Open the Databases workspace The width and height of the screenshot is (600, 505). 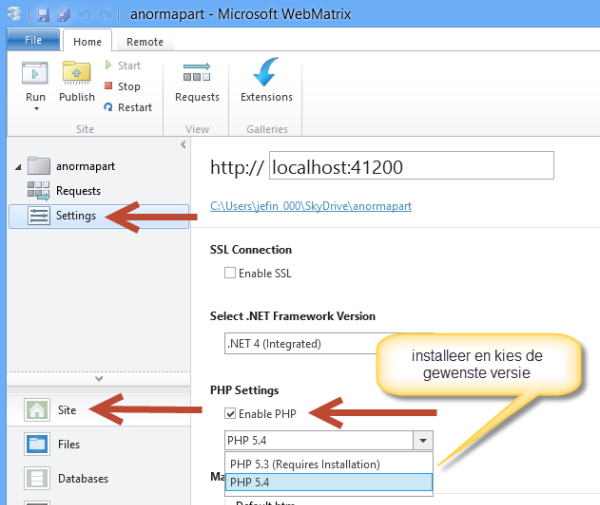pyautogui.click(x=99, y=479)
